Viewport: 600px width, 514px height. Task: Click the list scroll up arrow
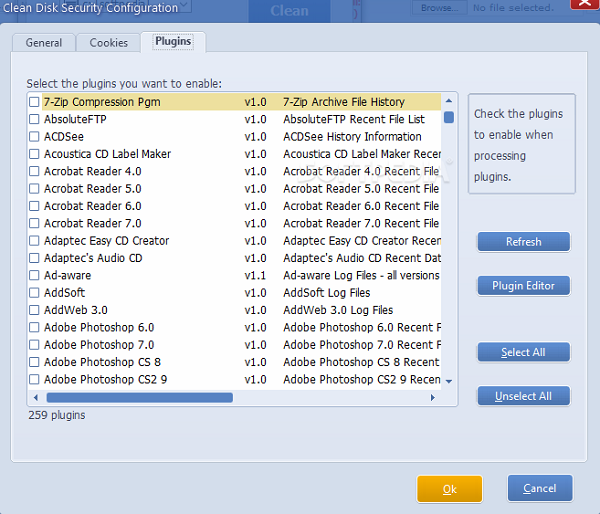click(x=449, y=101)
